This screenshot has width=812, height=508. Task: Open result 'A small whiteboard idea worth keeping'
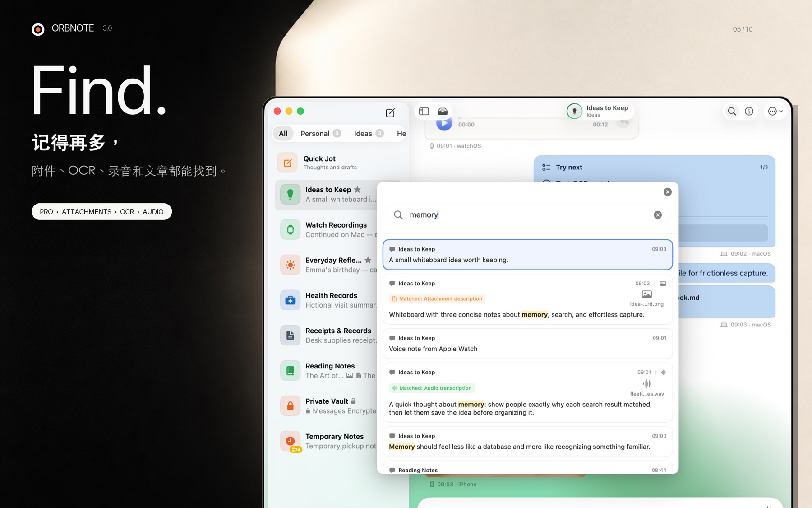click(x=527, y=255)
